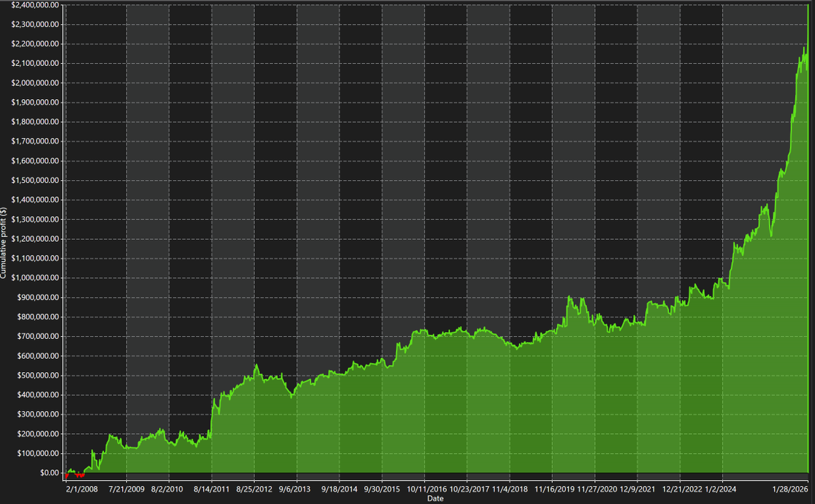Image resolution: width=815 pixels, height=504 pixels.
Task: Click the $2,000,000.00 y-axis label
Action: coord(33,83)
